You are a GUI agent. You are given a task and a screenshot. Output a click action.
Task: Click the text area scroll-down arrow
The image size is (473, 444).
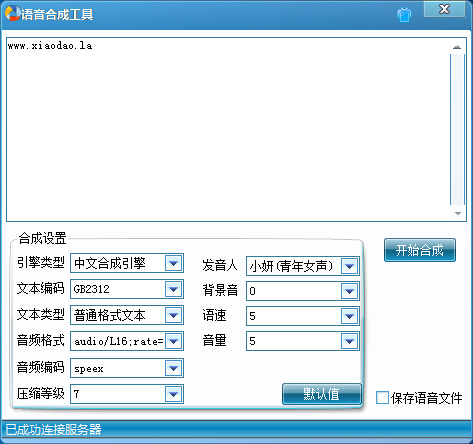point(457,213)
